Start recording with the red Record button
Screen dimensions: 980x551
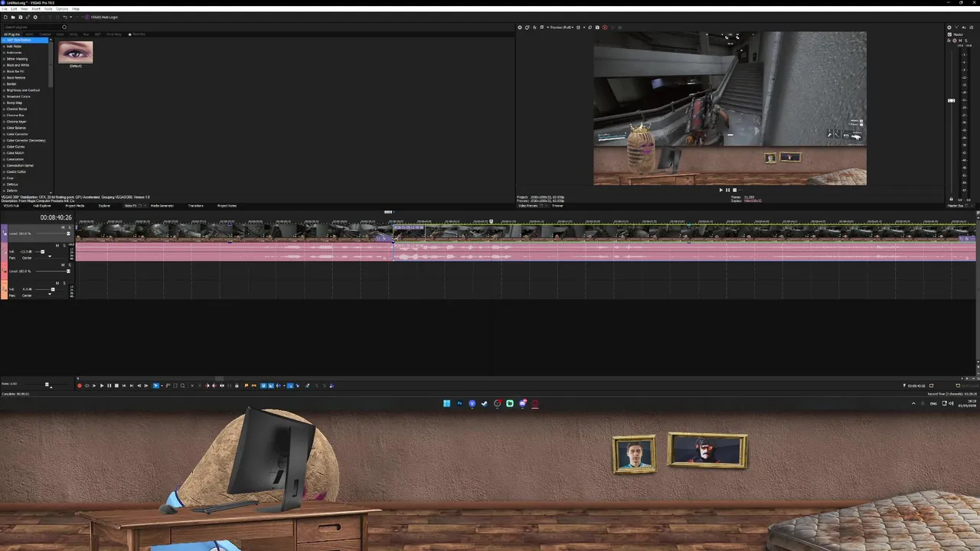(x=80, y=386)
